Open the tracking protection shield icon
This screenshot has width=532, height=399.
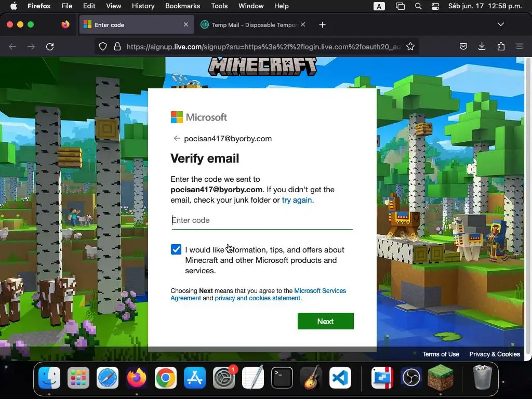(x=103, y=46)
